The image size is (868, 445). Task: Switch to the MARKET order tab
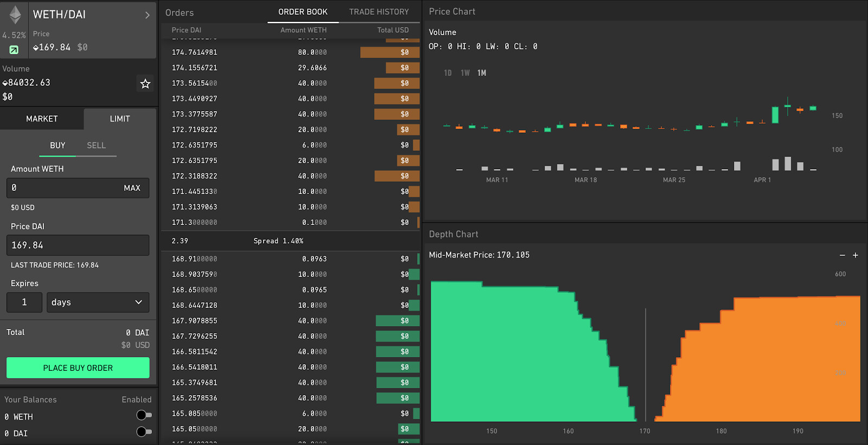pos(42,119)
